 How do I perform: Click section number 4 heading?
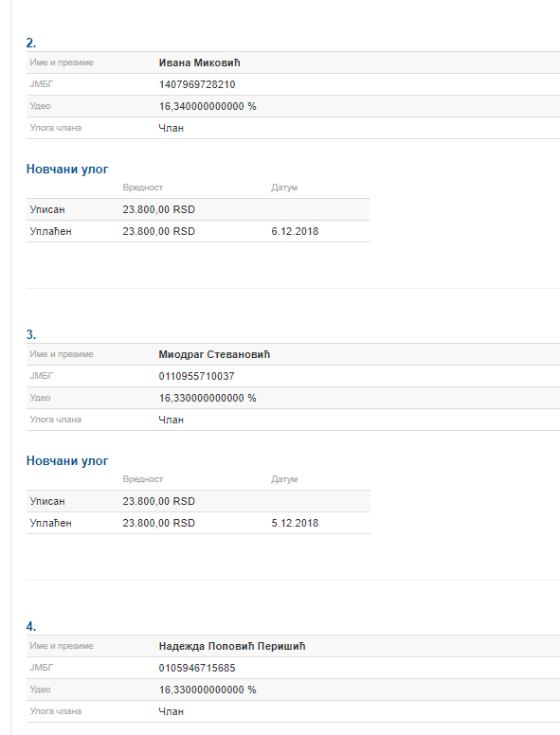(31, 627)
